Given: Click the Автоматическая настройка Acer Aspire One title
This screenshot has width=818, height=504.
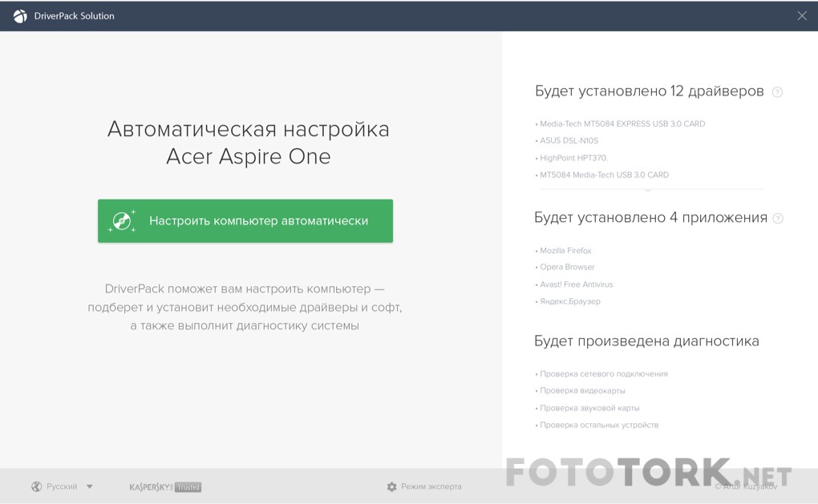Looking at the screenshot, I should [249, 143].
